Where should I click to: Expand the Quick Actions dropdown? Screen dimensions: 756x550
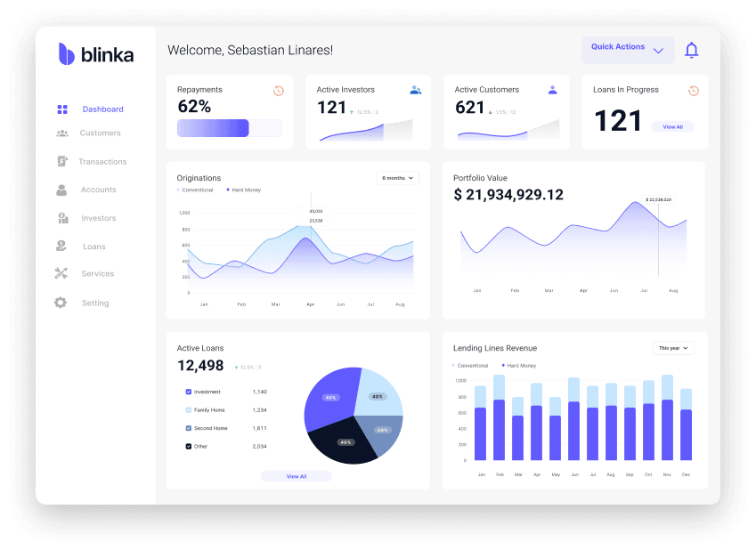point(628,50)
